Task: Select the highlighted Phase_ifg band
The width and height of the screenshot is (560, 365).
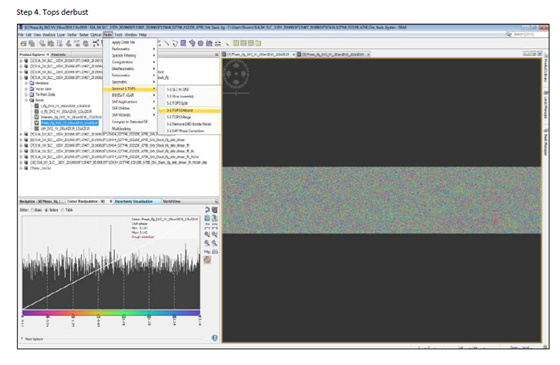Action: coord(70,123)
